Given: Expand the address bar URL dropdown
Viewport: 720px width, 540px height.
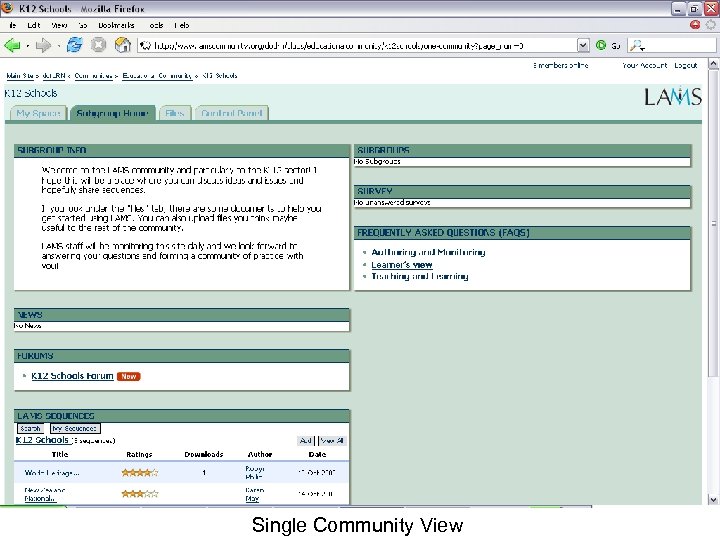Looking at the screenshot, I should pyautogui.click(x=583, y=45).
